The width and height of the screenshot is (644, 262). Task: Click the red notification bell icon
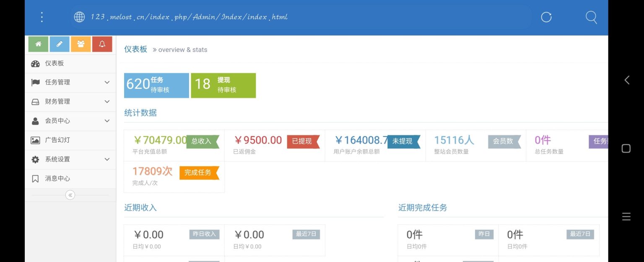click(x=102, y=44)
